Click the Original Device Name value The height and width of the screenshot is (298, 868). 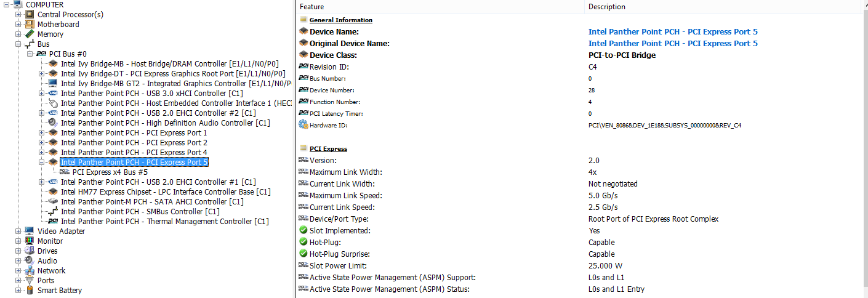[673, 43]
